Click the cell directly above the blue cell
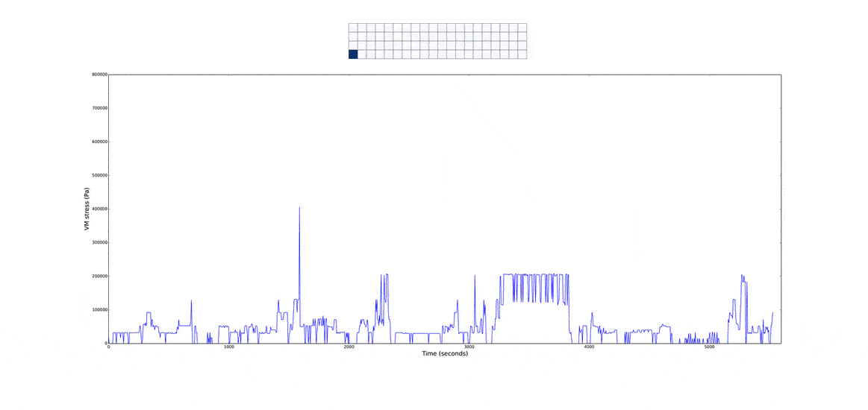 point(353,45)
